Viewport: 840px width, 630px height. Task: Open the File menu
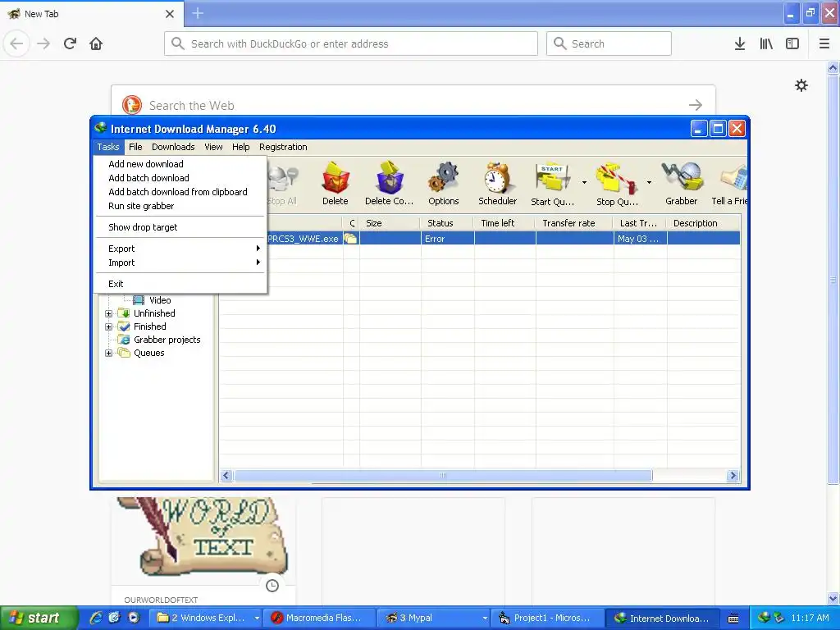click(x=135, y=147)
